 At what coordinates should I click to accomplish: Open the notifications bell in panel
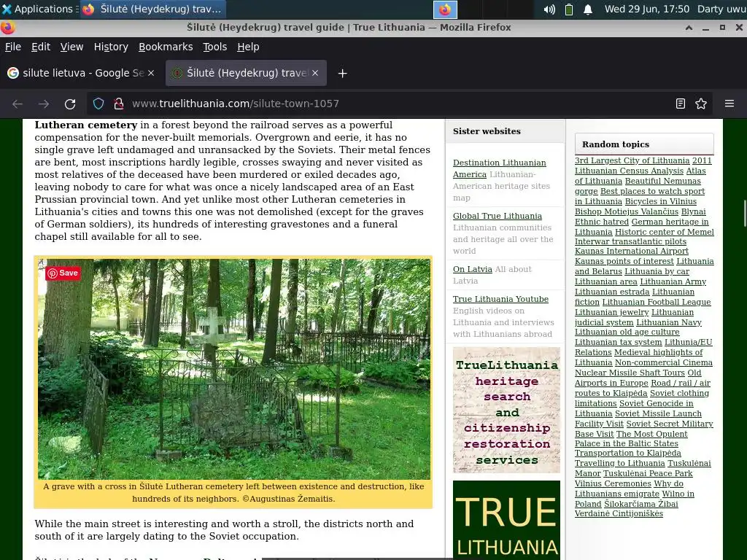coord(588,9)
